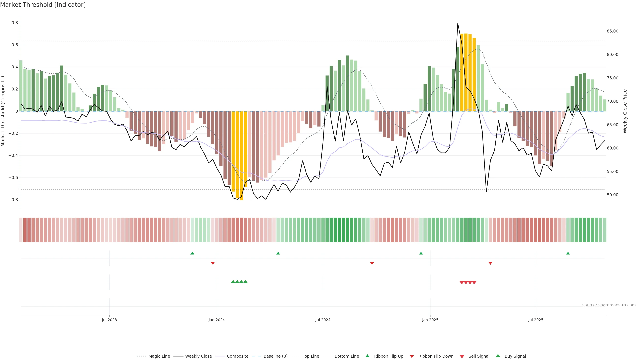Toggle Composite legend entry
The image size is (644, 362).
[x=237, y=356]
